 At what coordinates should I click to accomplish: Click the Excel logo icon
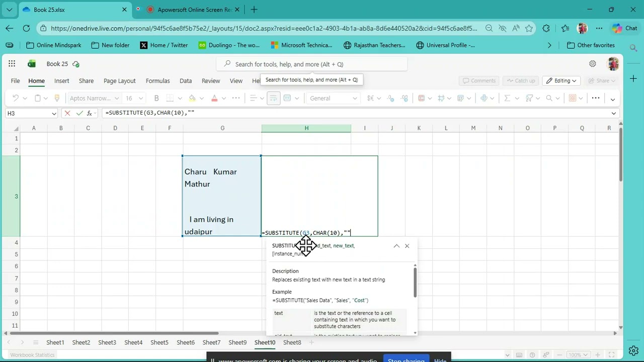(x=32, y=64)
